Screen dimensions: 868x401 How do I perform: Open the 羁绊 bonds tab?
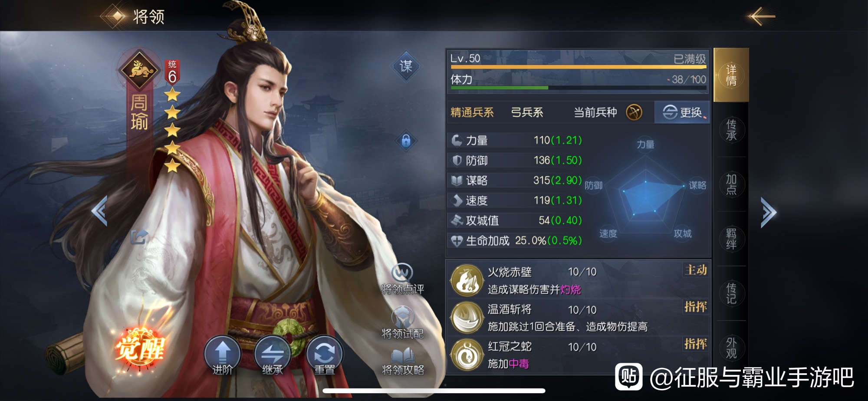pyautogui.click(x=731, y=239)
